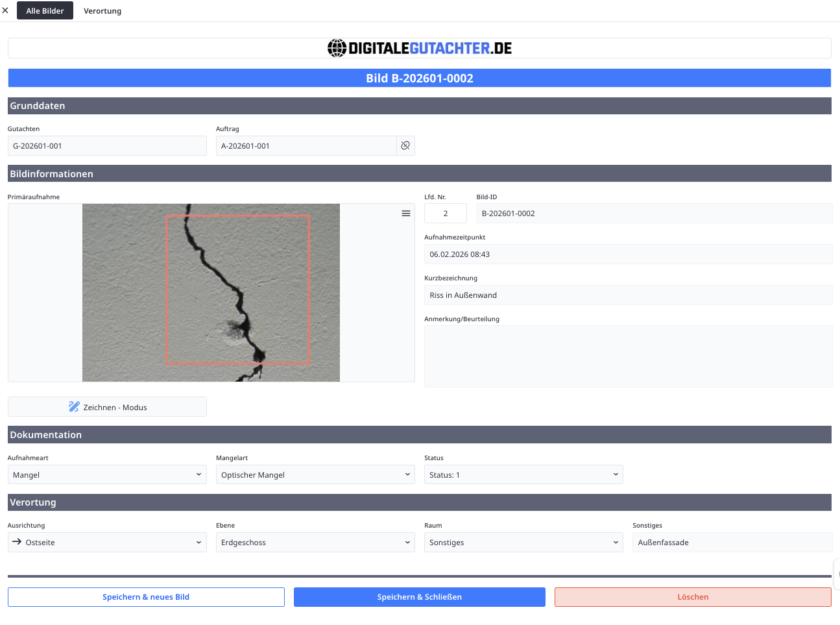Click the pencil icon in Zeichnen - Modus
840x625 pixels.
coord(74,407)
